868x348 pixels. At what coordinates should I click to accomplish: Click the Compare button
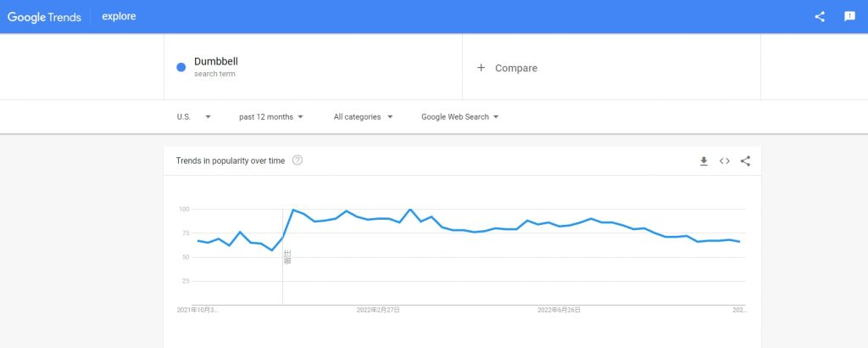(x=515, y=68)
